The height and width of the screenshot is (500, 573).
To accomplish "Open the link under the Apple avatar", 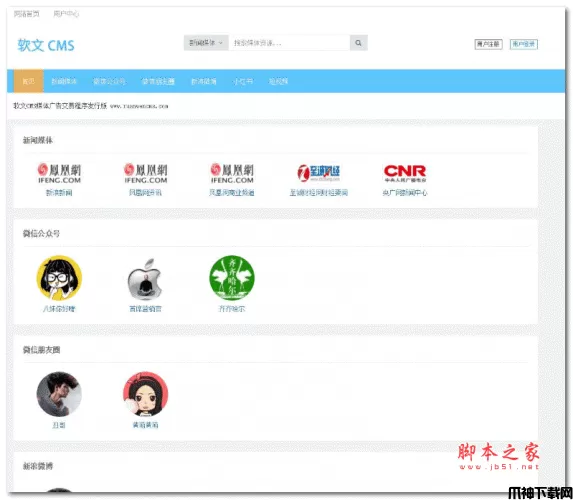I will point(145,309).
